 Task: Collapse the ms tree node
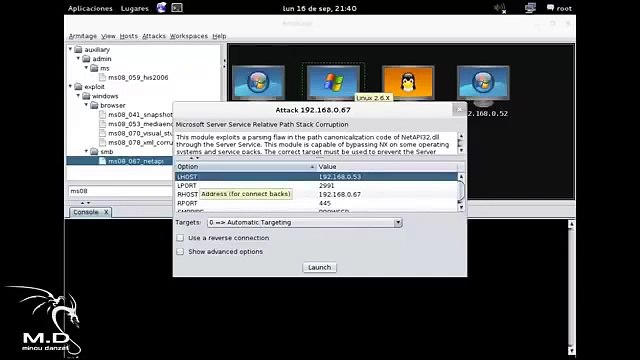tap(87, 68)
